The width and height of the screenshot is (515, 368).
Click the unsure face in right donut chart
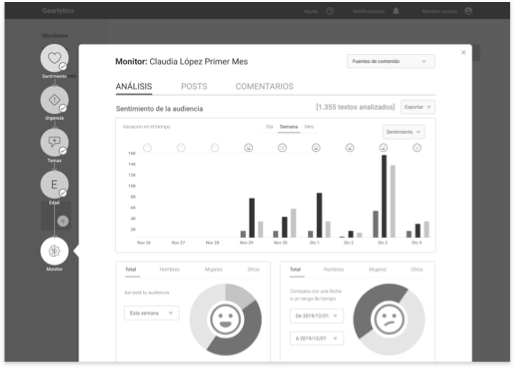point(389,319)
